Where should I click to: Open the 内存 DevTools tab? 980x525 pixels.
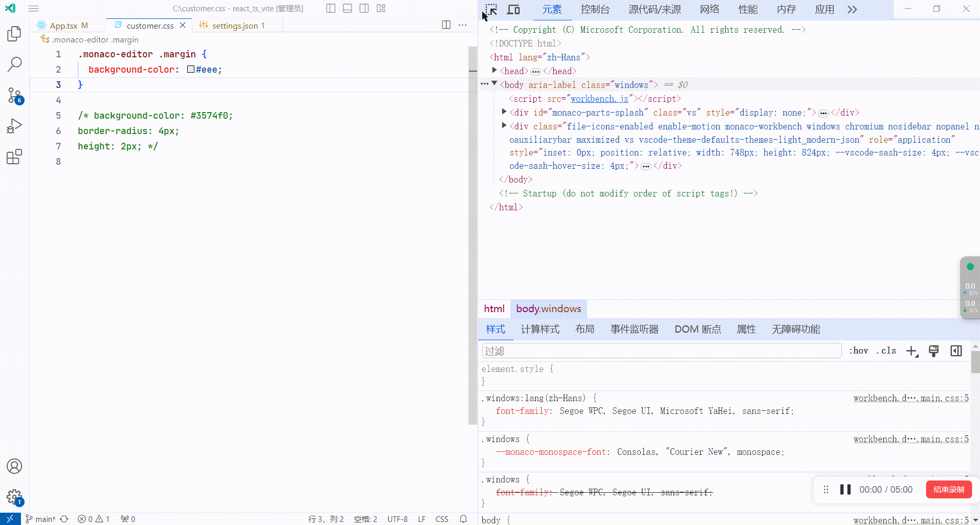point(787,10)
